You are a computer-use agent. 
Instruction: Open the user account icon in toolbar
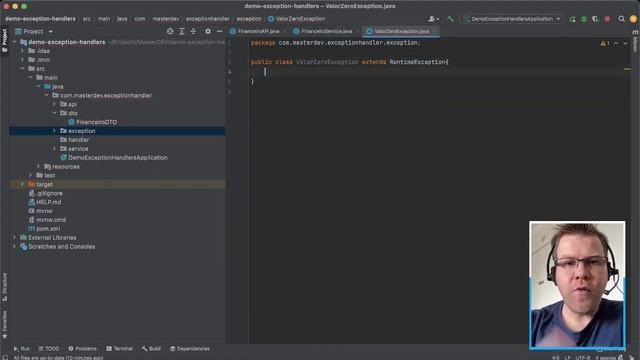(x=433, y=19)
